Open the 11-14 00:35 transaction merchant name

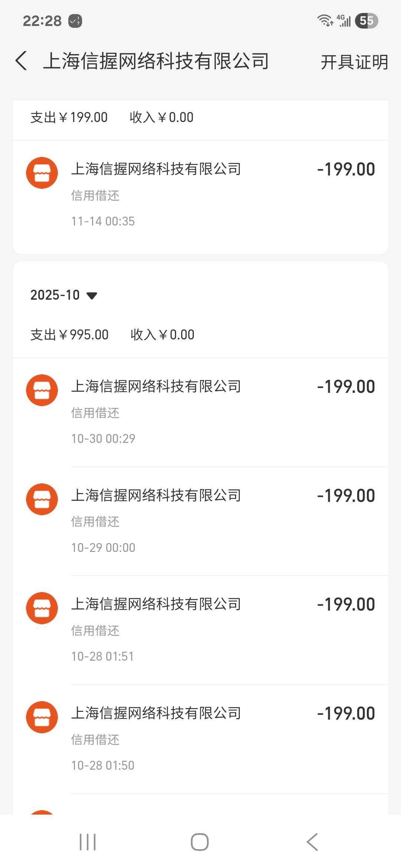pyautogui.click(x=156, y=169)
